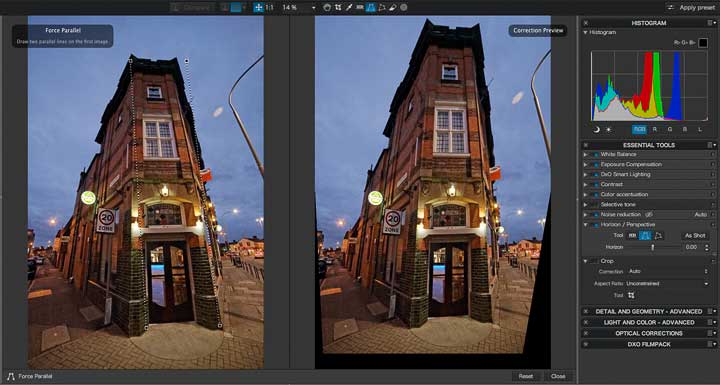Screen dimensions: 720x385
Task: Click the Horizon value stepper arrows
Action: pos(707,247)
